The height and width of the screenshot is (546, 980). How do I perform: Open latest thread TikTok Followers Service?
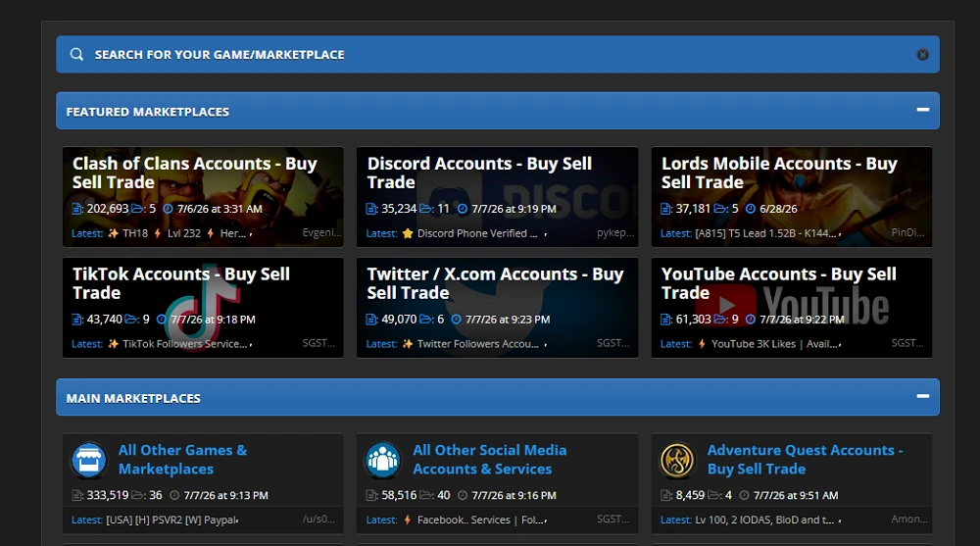click(x=178, y=344)
